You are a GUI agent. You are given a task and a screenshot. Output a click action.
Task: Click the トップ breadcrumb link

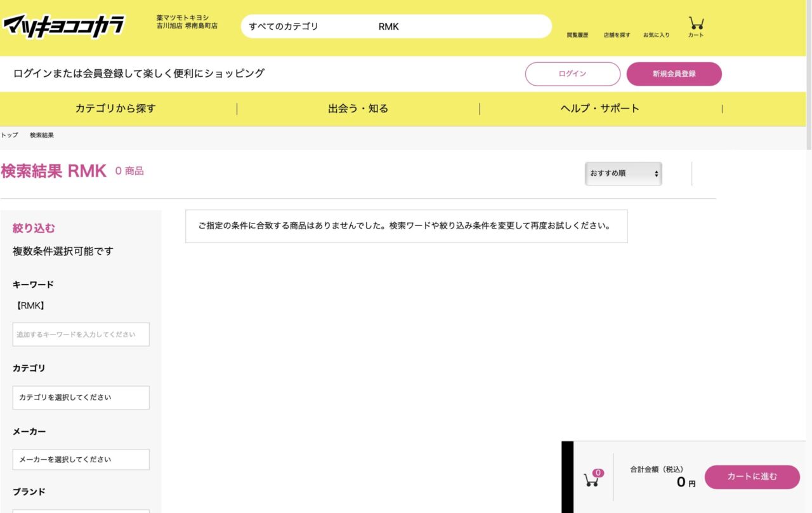[10, 135]
